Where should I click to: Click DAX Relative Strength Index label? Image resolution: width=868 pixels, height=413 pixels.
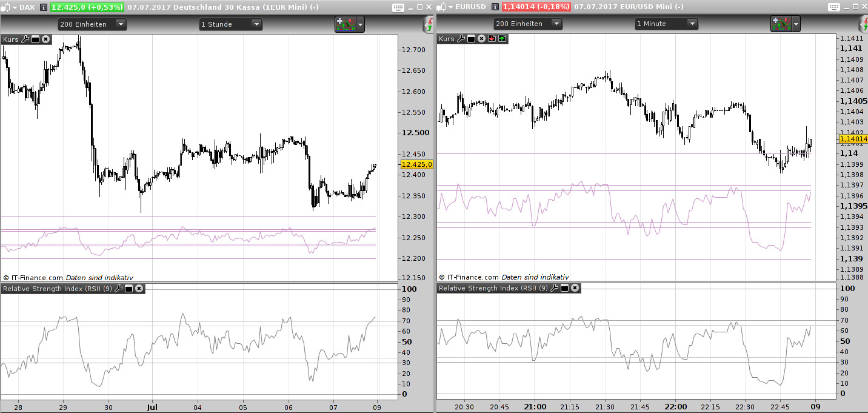[57, 289]
